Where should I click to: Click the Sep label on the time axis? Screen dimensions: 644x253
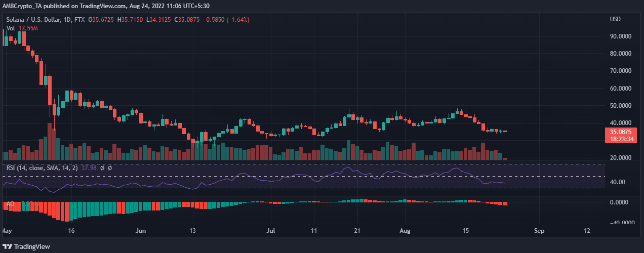point(539,230)
